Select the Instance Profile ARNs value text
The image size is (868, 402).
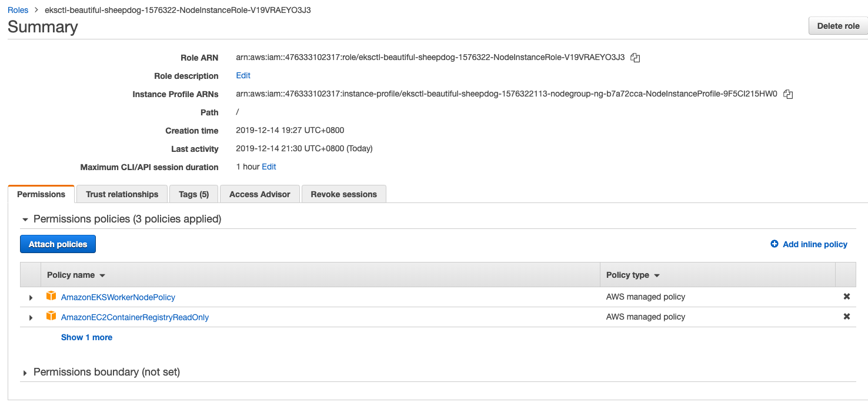point(506,94)
